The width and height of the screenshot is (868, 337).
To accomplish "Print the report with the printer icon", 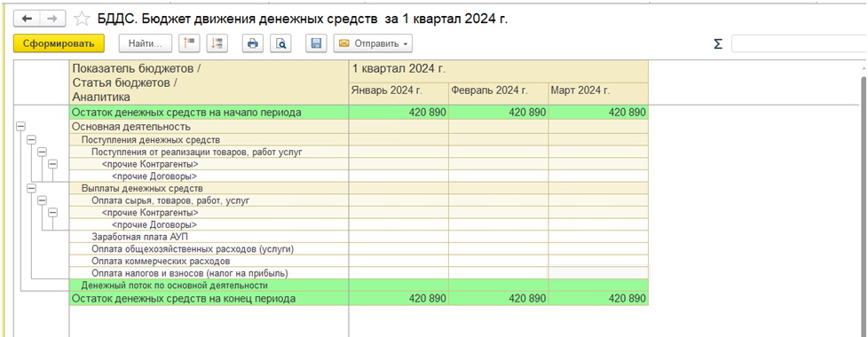I will [x=253, y=43].
